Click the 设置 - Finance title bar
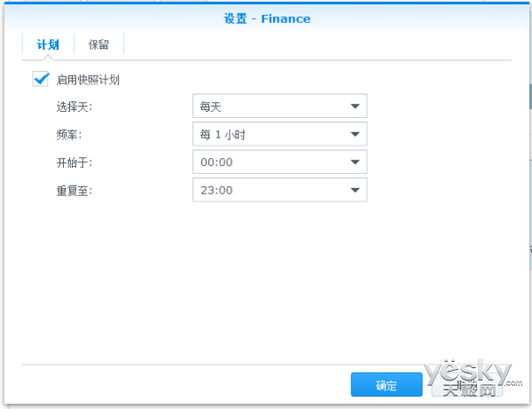The width and height of the screenshot is (532, 409). click(x=266, y=18)
